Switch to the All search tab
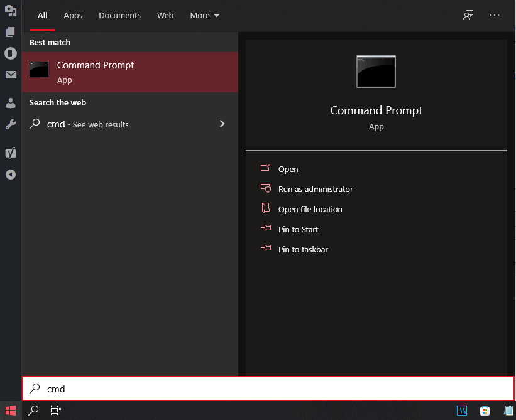The width and height of the screenshot is (516, 420). coord(43,16)
